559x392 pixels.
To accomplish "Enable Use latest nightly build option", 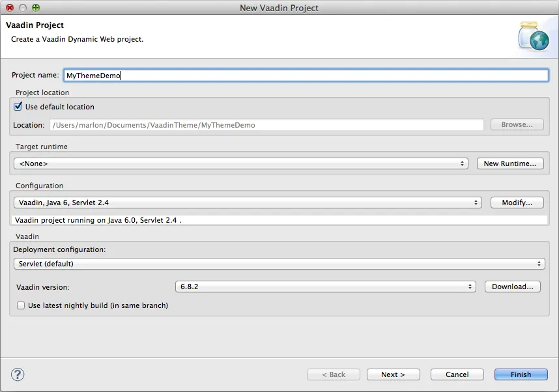I will coord(20,305).
